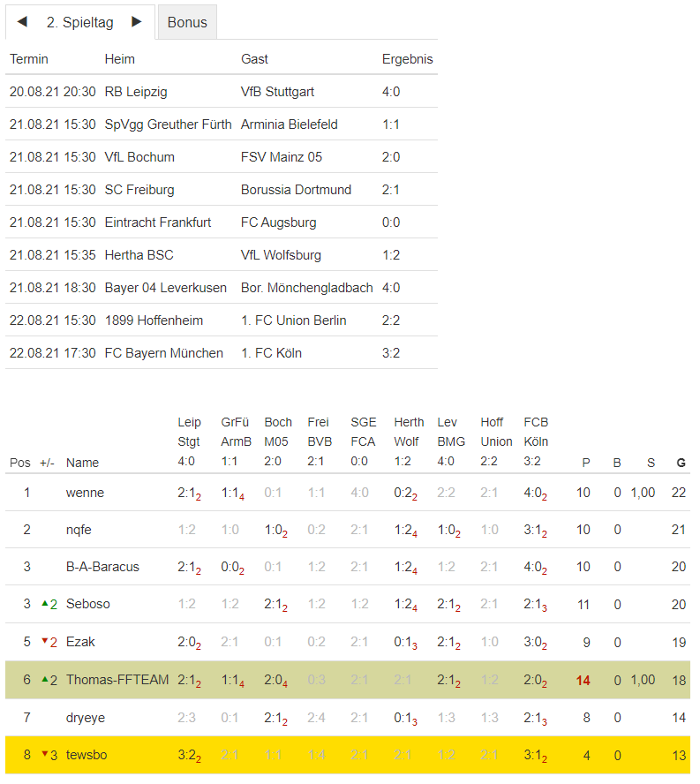Click the red down arrow beside Ezak
The width and height of the screenshot is (700, 784).
45,641
